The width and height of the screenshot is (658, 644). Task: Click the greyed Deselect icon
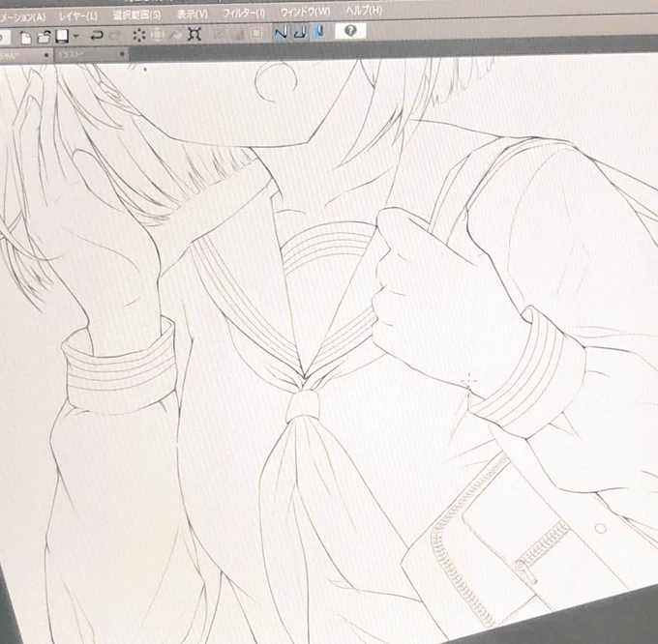click(219, 34)
